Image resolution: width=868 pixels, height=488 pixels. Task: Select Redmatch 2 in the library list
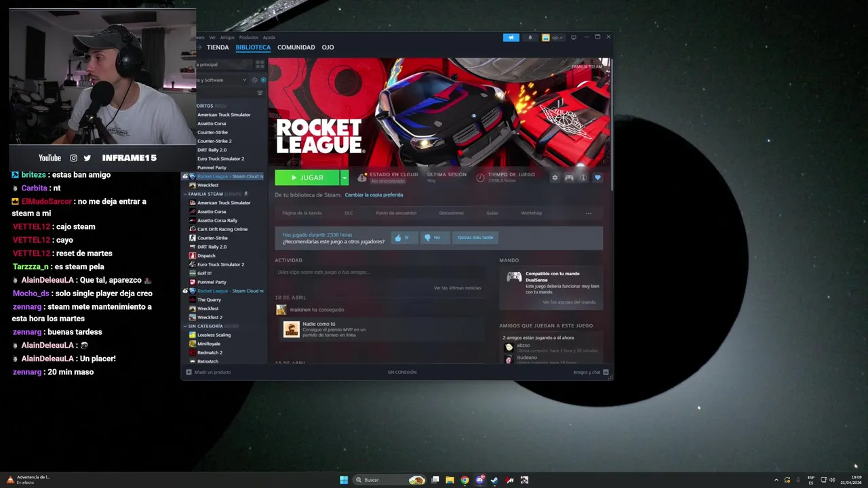(210, 352)
